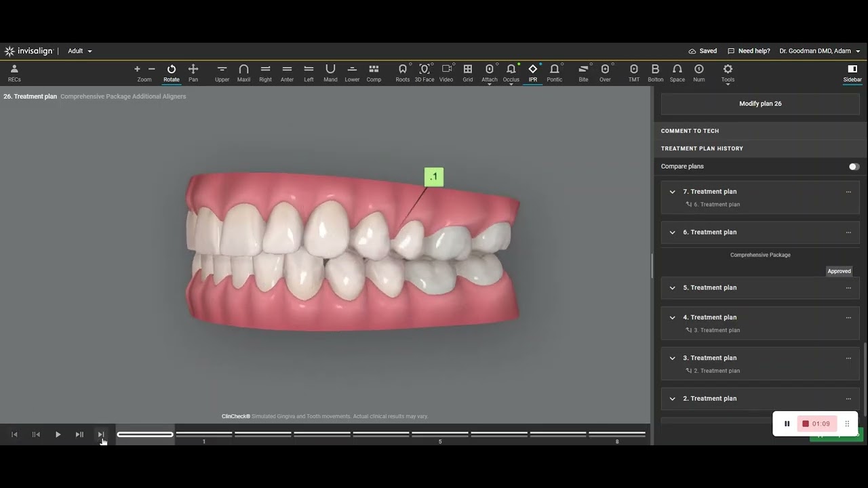
Task: Click the Modify plan 26 button
Action: pos(760,104)
